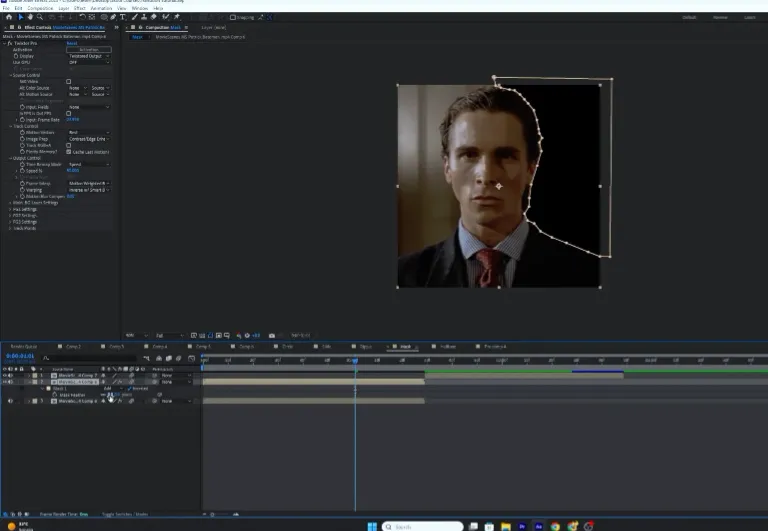Click the stopwatch for Mask Feather
The image size is (768, 531).
54,395
